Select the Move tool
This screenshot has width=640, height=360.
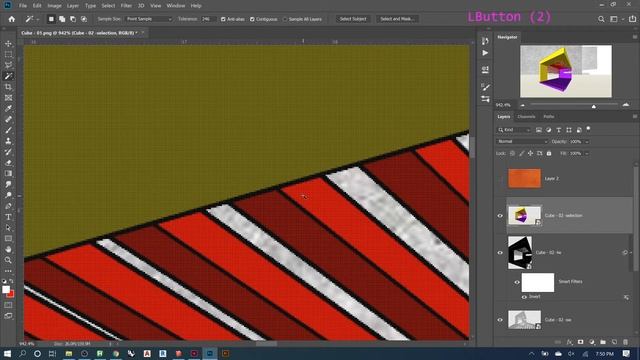[8, 44]
